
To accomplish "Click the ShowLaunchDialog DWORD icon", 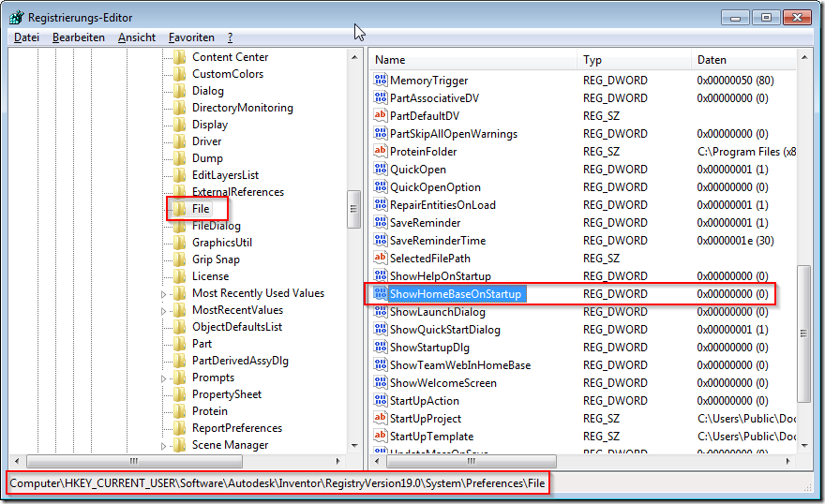I will [380, 312].
